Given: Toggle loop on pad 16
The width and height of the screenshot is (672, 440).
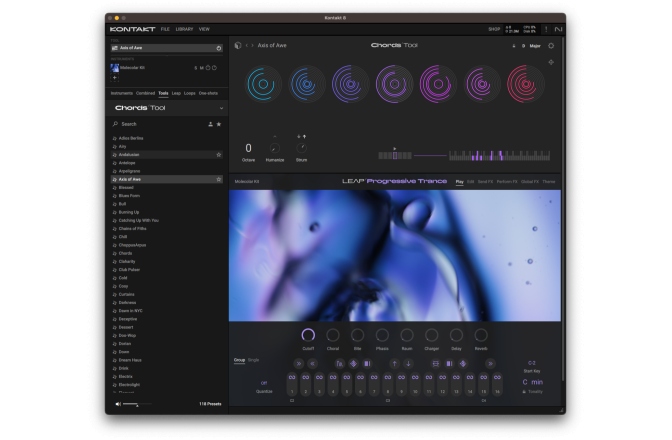Looking at the screenshot, I should point(497,377).
